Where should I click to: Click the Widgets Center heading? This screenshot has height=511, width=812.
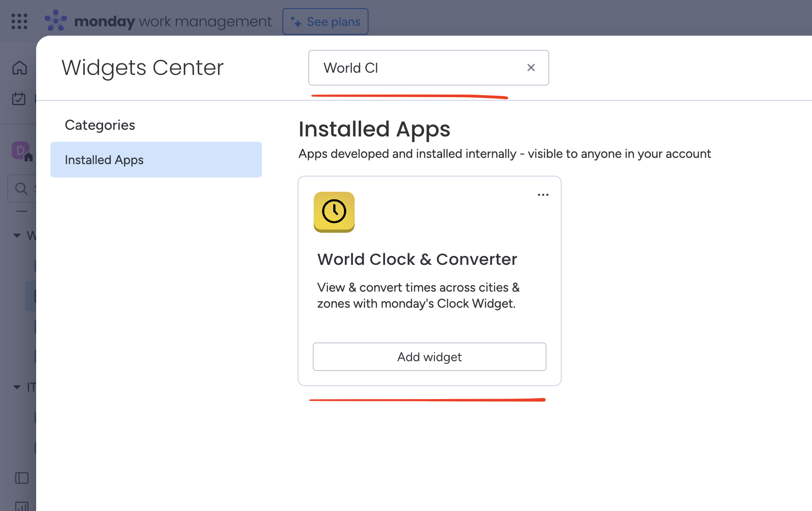[x=142, y=68]
